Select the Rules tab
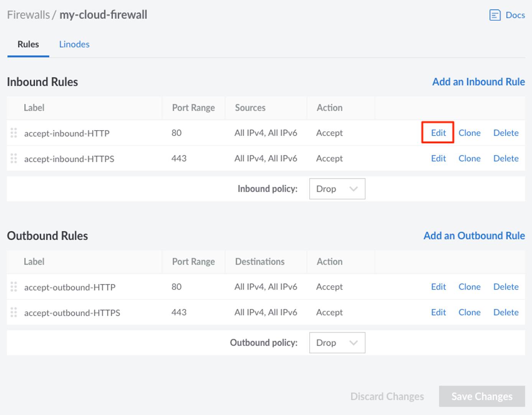The width and height of the screenshot is (532, 415). pyautogui.click(x=28, y=44)
